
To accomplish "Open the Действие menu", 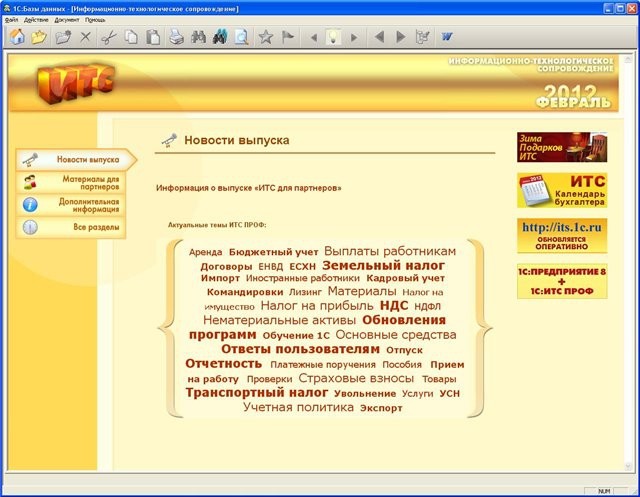I will point(36,20).
